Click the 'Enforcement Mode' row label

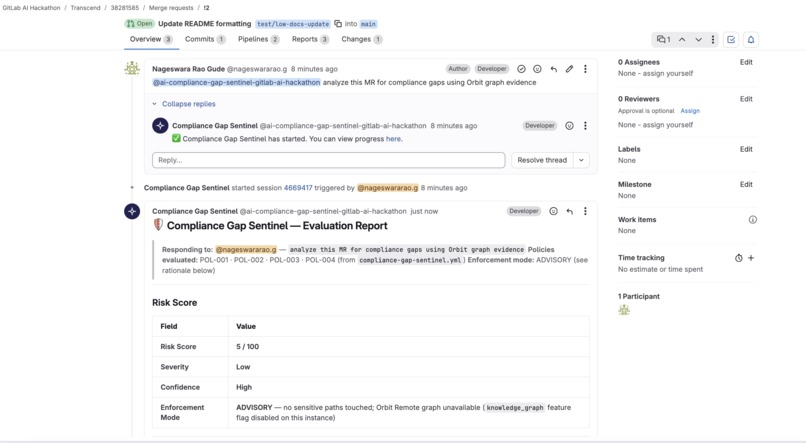(x=182, y=413)
